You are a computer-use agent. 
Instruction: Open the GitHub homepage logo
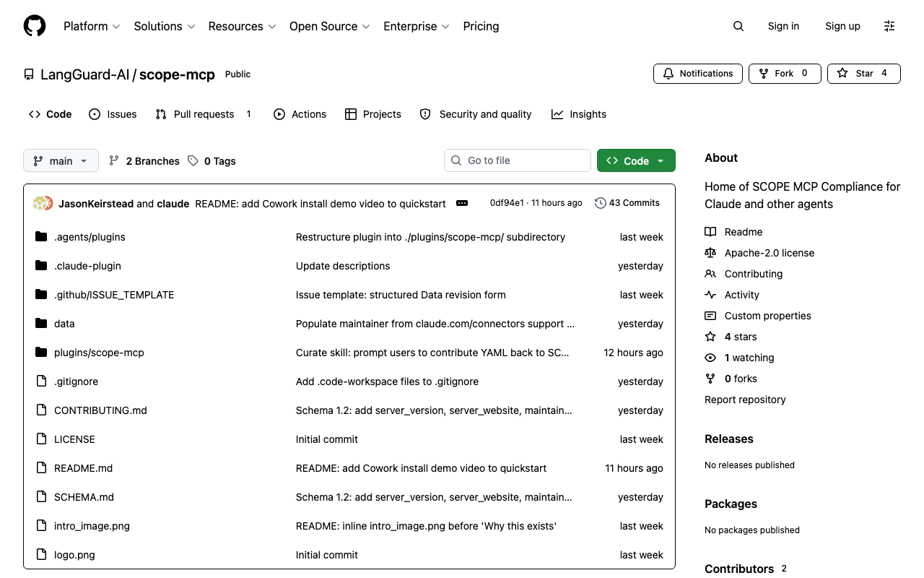35,26
